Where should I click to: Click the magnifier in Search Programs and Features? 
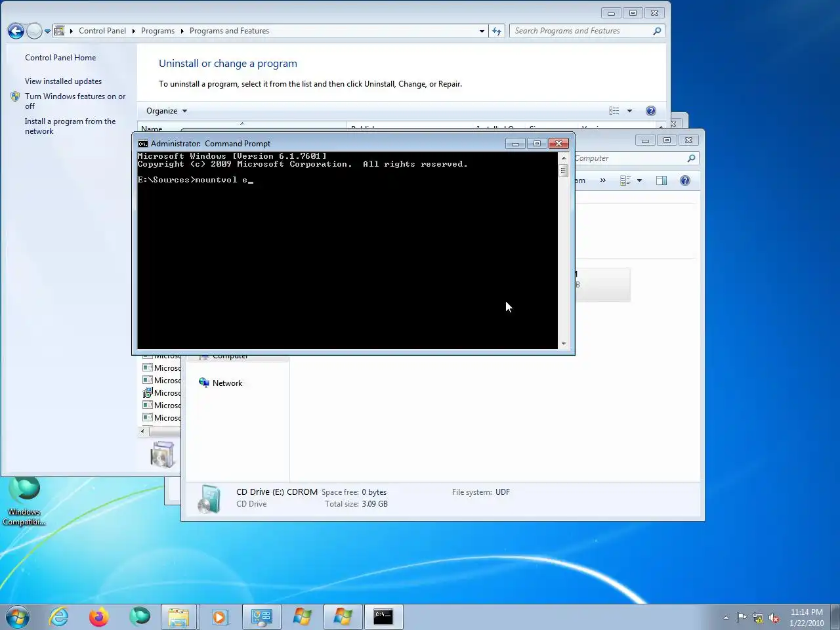click(657, 31)
